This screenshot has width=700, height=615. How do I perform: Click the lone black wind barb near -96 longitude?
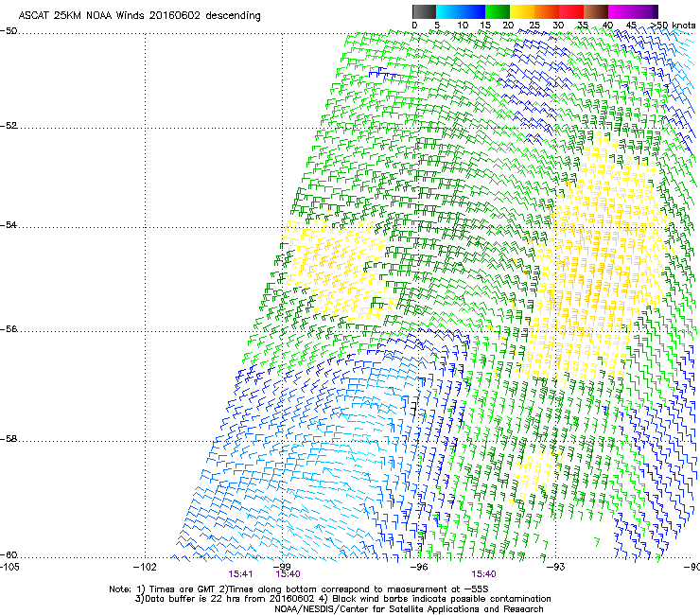click(413, 409)
